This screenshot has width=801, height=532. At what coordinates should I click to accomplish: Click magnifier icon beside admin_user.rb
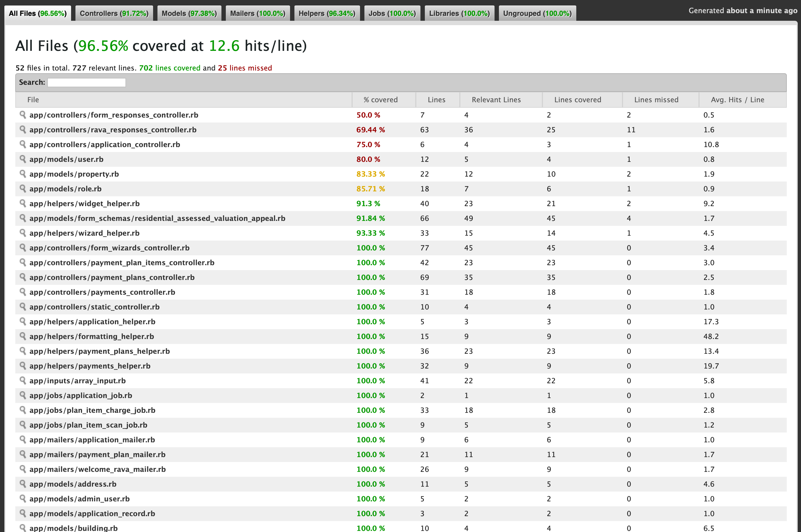tap(23, 498)
